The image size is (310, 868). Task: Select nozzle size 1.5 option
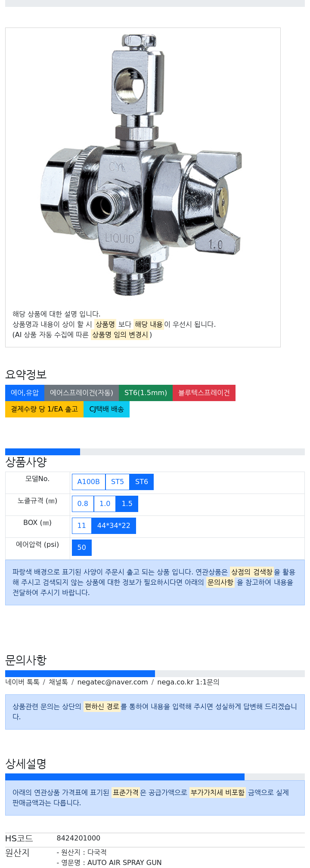127,504
